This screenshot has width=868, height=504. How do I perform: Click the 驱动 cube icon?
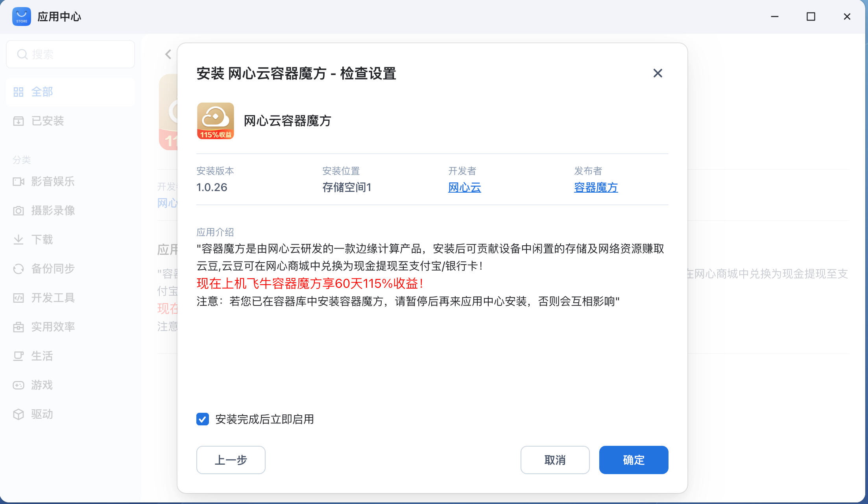click(18, 414)
